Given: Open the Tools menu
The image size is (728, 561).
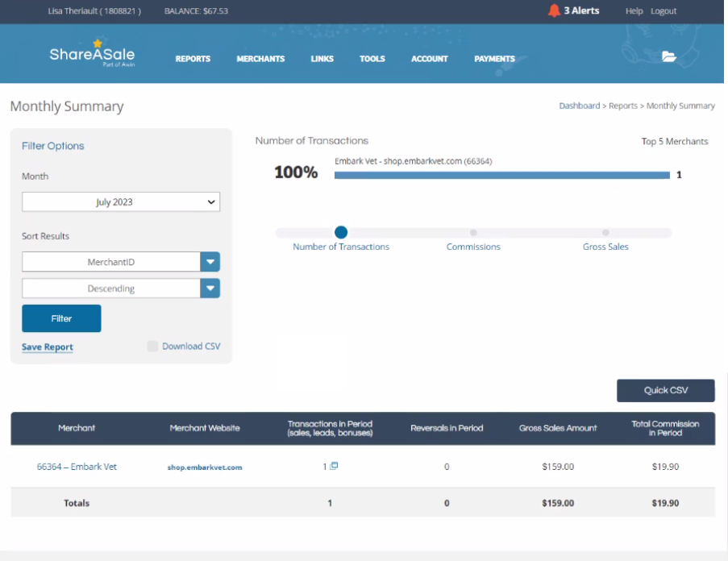Looking at the screenshot, I should (372, 59).
